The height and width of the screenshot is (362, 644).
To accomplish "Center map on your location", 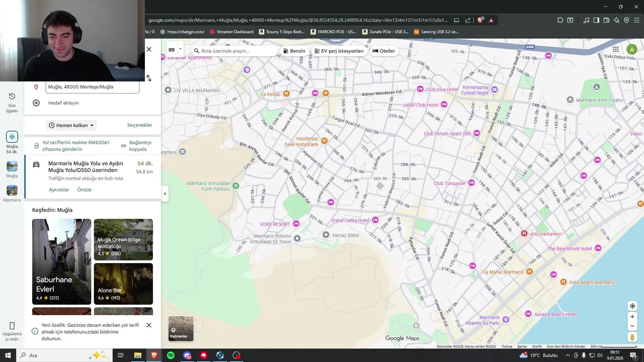I will (x=632, y=306).
